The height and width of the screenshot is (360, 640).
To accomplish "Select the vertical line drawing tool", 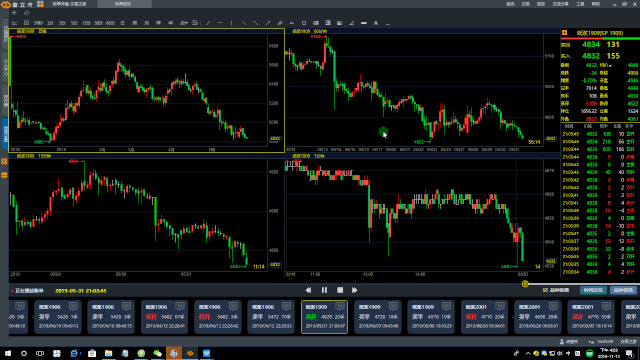I will [231, 23].
